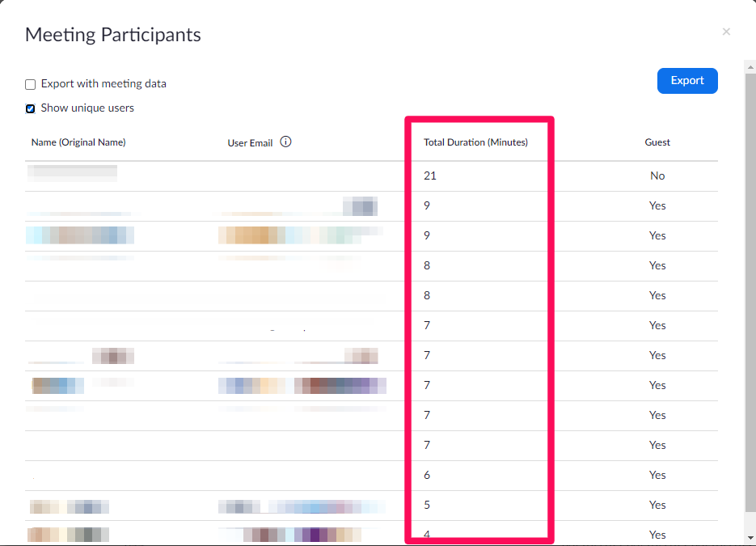
Task: Click the Name (Original Name) column header
Action: tap(78, 142)
